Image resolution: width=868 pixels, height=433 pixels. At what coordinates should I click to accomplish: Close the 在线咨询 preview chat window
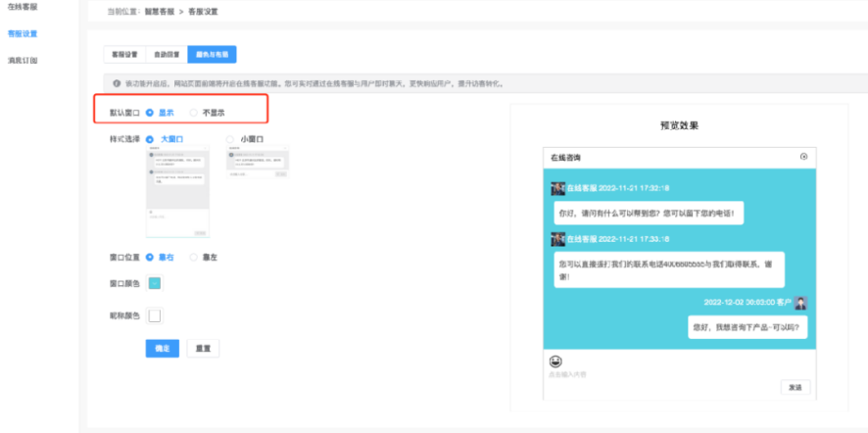click(803, 157)
